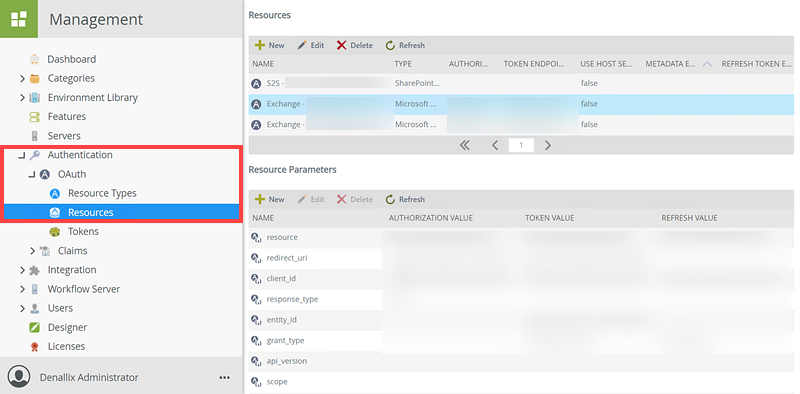Click the Resource Types icon
Viewport: 800px width, 394px height.
point(55,193)
